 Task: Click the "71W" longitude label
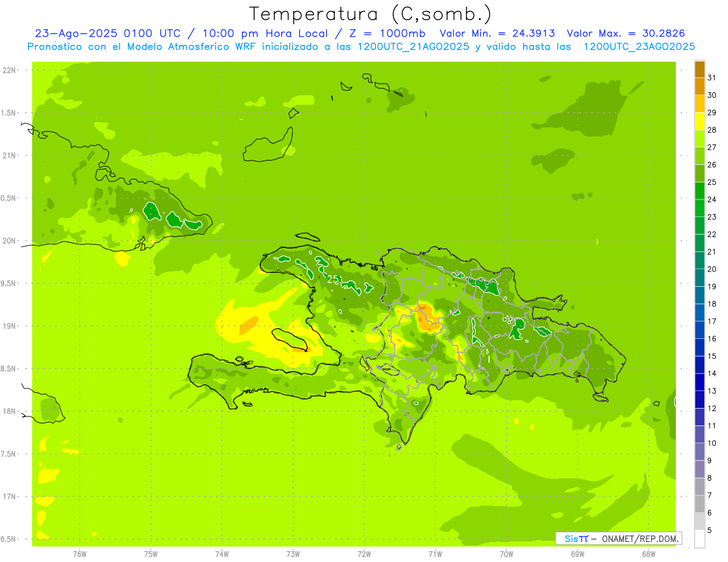[435, 554]
